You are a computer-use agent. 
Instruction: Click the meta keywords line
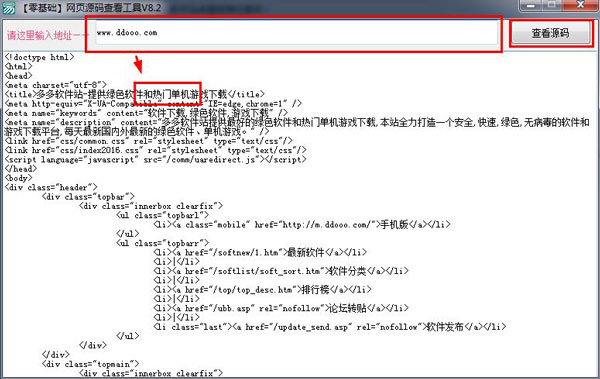coord(146,113)
